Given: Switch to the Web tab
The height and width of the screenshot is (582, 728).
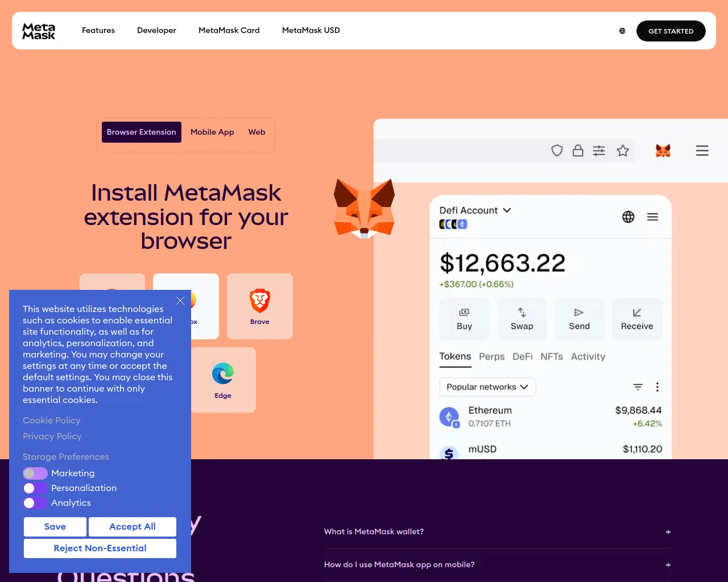Looking at the screenshot, I should tap(257, 132).
